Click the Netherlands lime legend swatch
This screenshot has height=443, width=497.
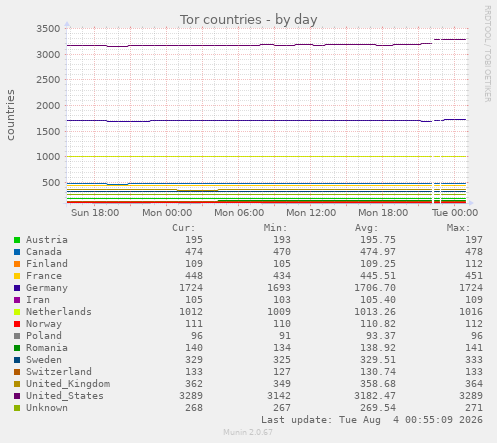(17, 312)
